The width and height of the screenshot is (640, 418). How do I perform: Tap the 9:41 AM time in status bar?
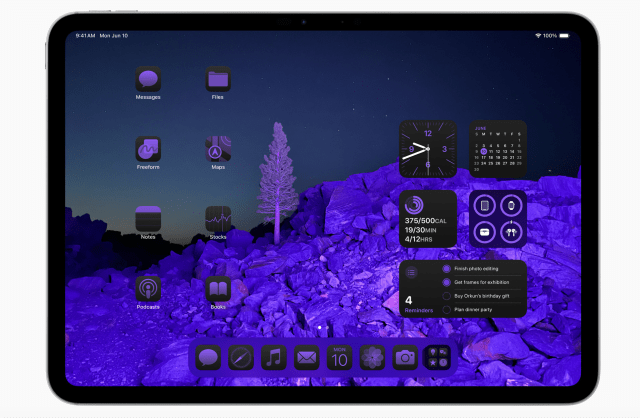coord(85,36)
